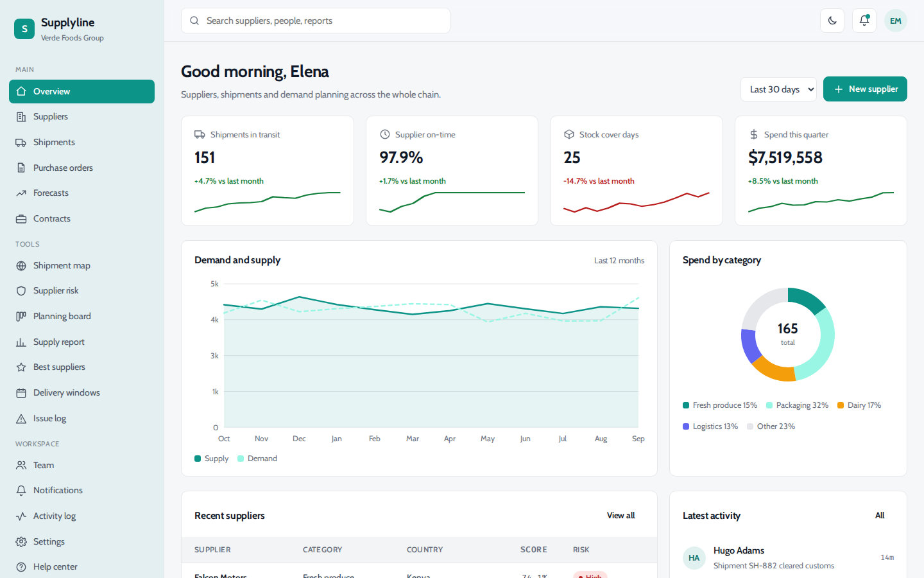Click the HA avatar for Hugo Adams
The image size is (924, 578).
coord(694,558)
